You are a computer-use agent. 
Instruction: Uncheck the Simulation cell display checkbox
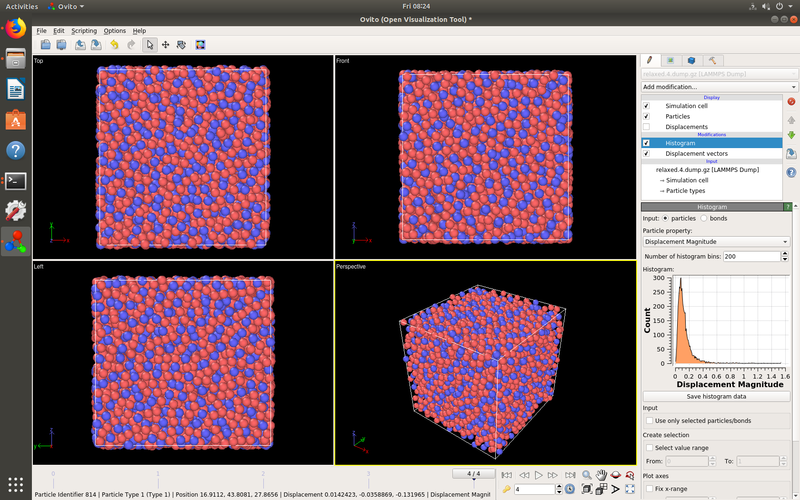[x=646, y=106]
